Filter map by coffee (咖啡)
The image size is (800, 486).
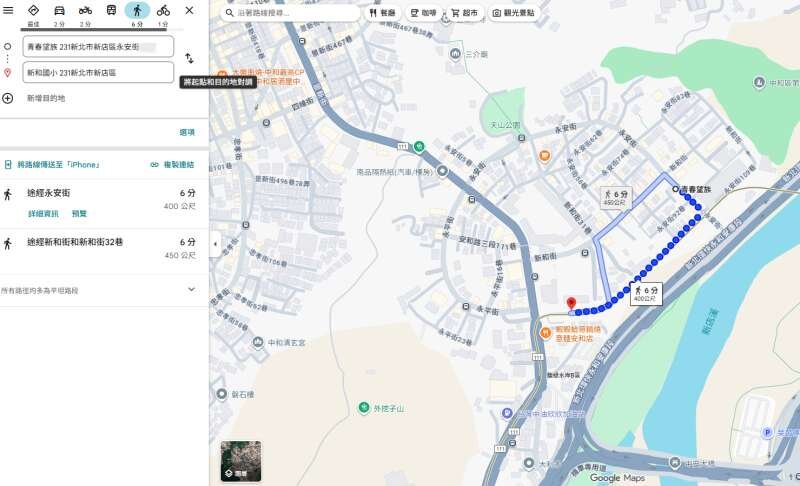click(x=421, y=14)
